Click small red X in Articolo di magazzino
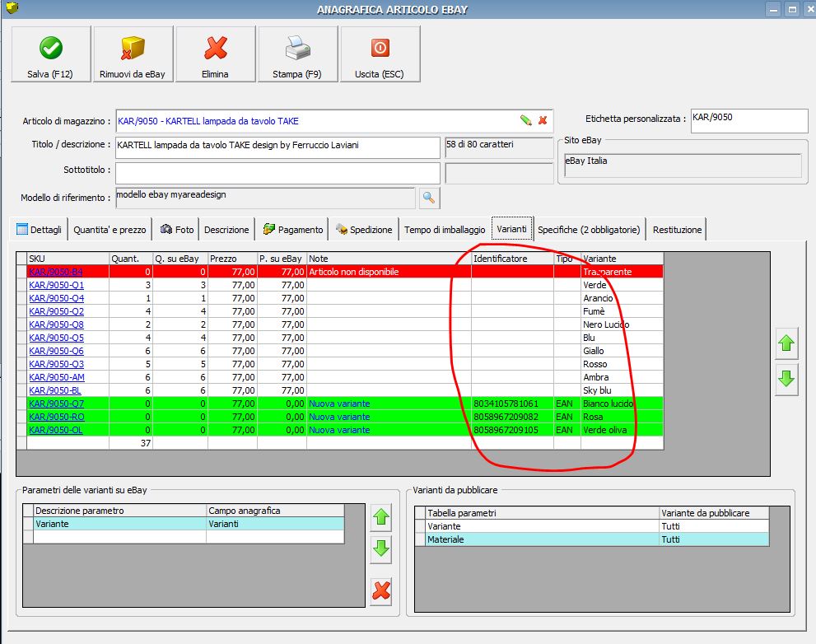This screenshot has width=816, height=644. [x=543, y=120]
